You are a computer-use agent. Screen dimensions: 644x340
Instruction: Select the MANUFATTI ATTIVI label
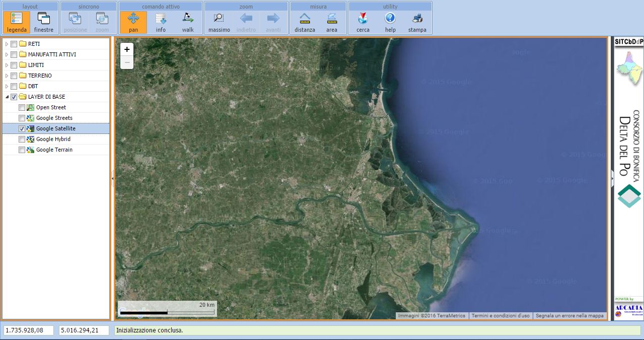tap(52, 54)
